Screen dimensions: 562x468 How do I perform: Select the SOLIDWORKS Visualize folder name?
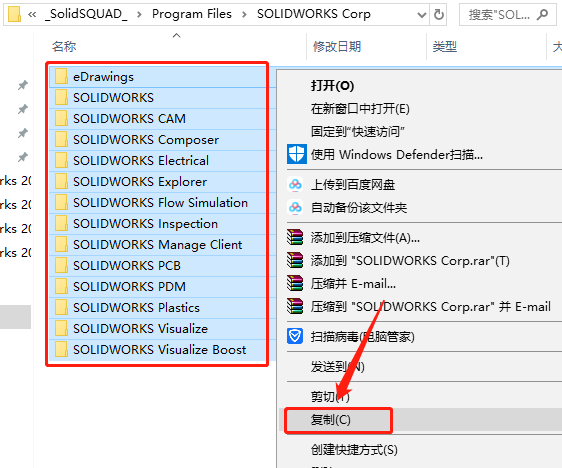140,328
